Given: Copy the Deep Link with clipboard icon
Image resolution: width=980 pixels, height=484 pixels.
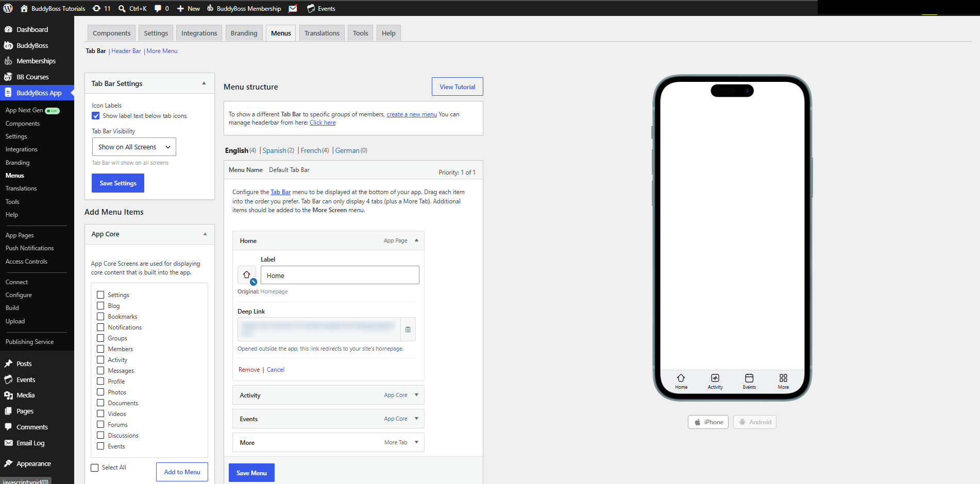Looking at the screenshot, I should (x=408, y=330).
